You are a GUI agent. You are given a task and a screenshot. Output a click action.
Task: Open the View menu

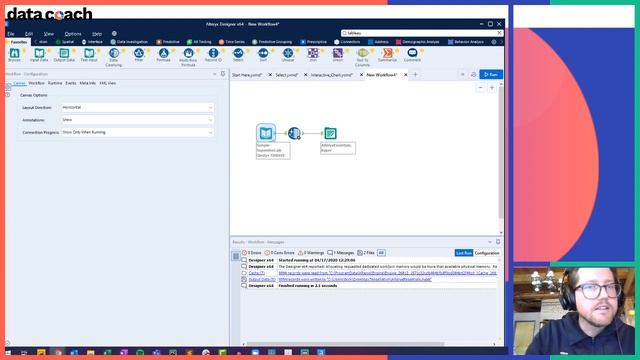pos(49,34)
